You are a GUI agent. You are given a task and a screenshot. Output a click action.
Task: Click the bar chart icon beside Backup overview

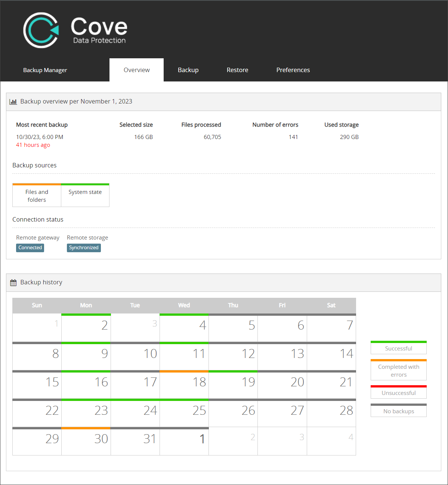tap(13, 102)
